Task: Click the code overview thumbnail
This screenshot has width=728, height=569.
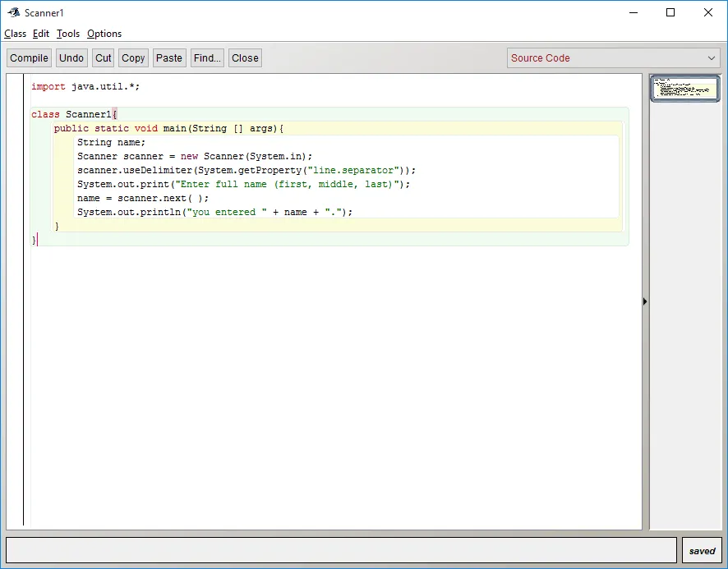Action: tap(684, 88)
